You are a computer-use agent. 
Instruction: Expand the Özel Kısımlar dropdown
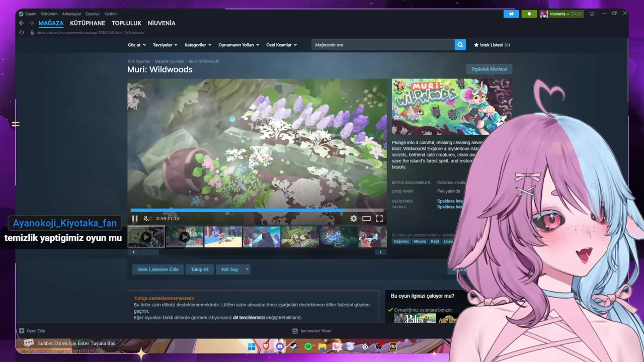pyautogui.click(x=281, y=45)
